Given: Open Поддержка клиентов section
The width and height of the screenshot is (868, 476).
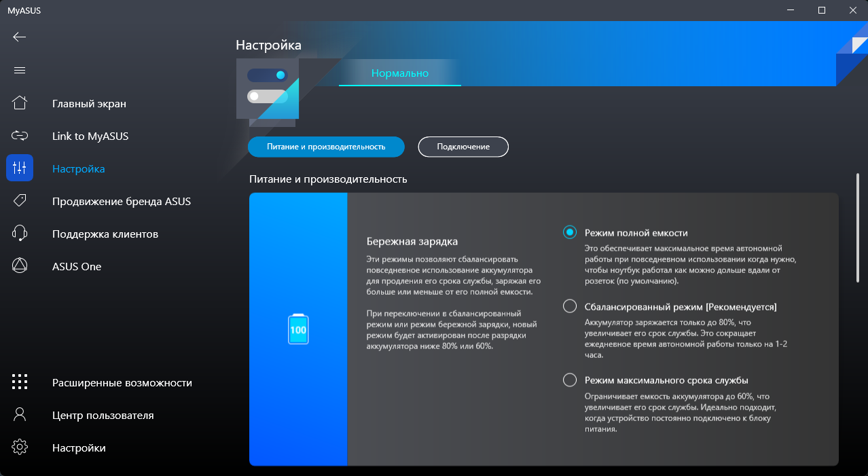Looking at the screenshot, I should tap(105, 234).
